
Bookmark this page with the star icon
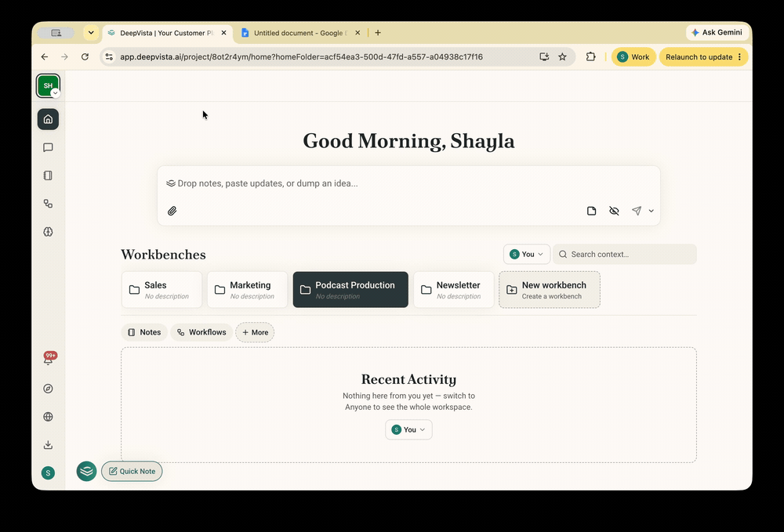[562, 57]
